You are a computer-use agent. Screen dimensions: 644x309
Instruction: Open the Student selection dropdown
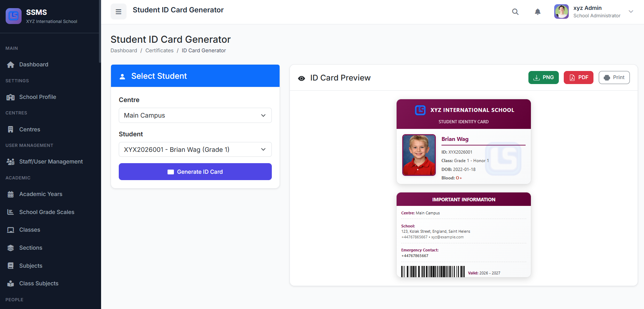(195, 149)
